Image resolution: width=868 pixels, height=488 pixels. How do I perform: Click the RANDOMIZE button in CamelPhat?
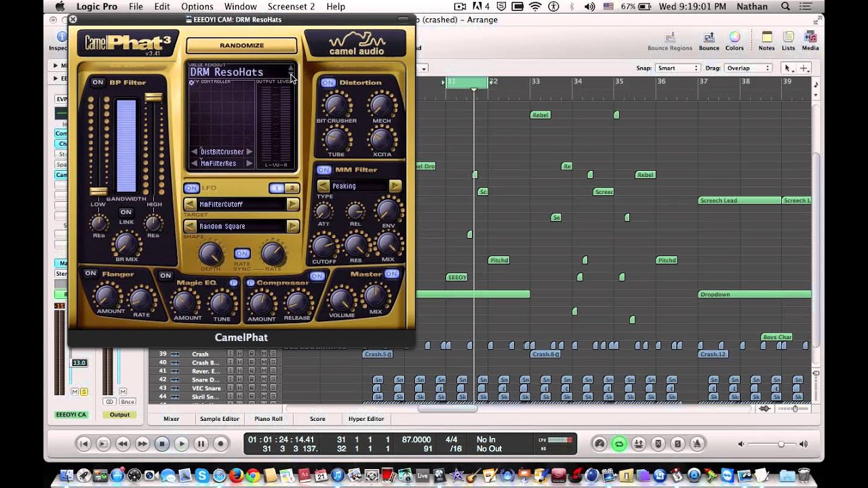241,45
